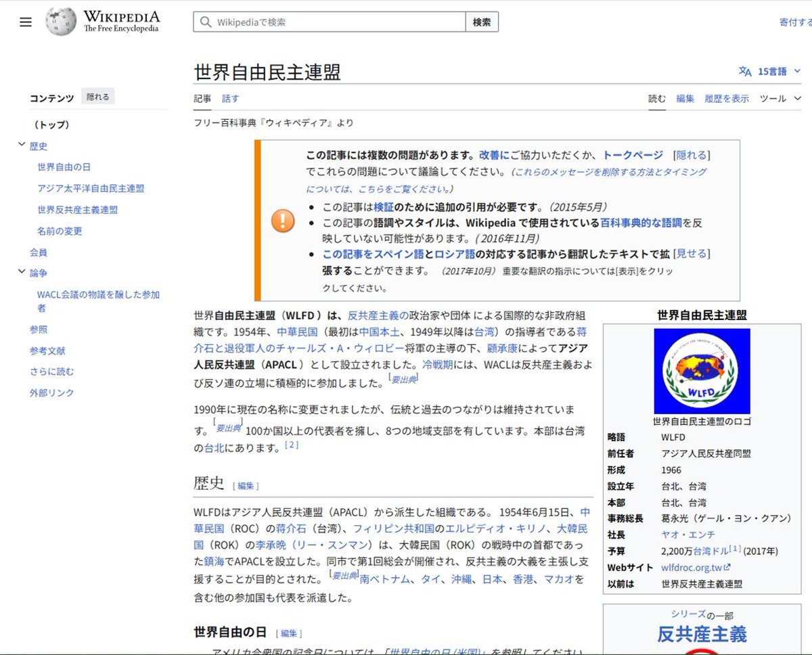The width and height of the screenshot is (812, 655).
Task: Open the トークページ link
Action: [x=633, y=155]
